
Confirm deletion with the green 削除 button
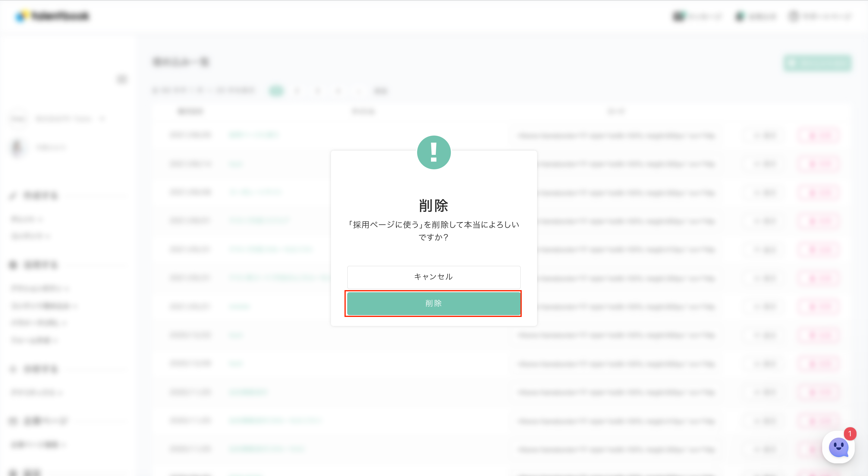pos(433,303)
